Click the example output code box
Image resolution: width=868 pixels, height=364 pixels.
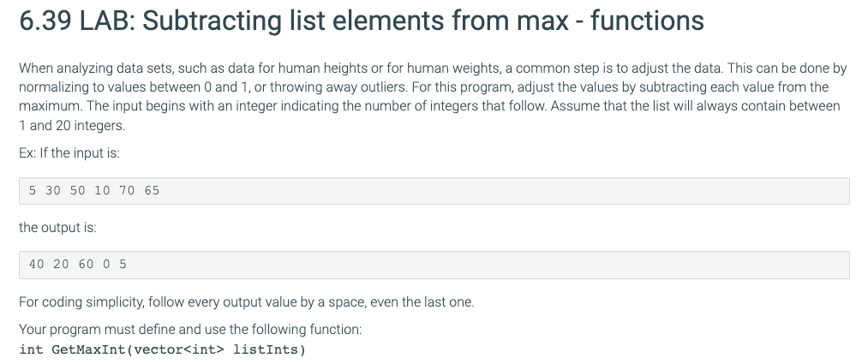click(x=434, y=265)
